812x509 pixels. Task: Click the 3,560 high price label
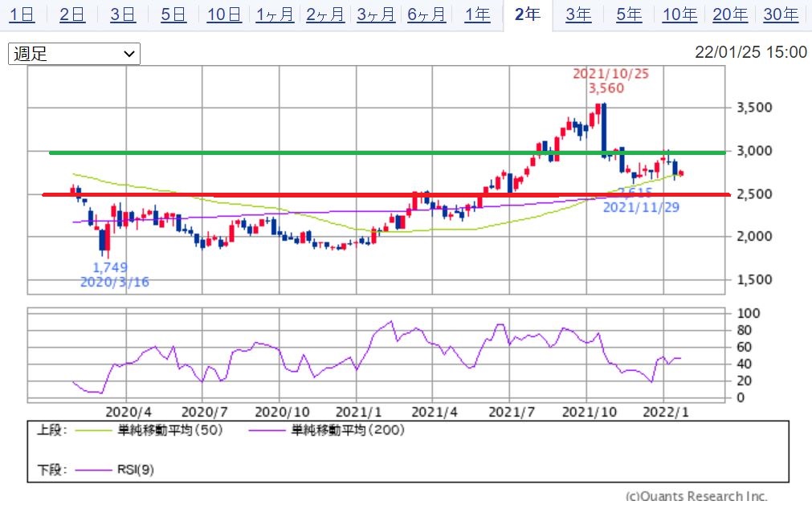coord(606,88)
